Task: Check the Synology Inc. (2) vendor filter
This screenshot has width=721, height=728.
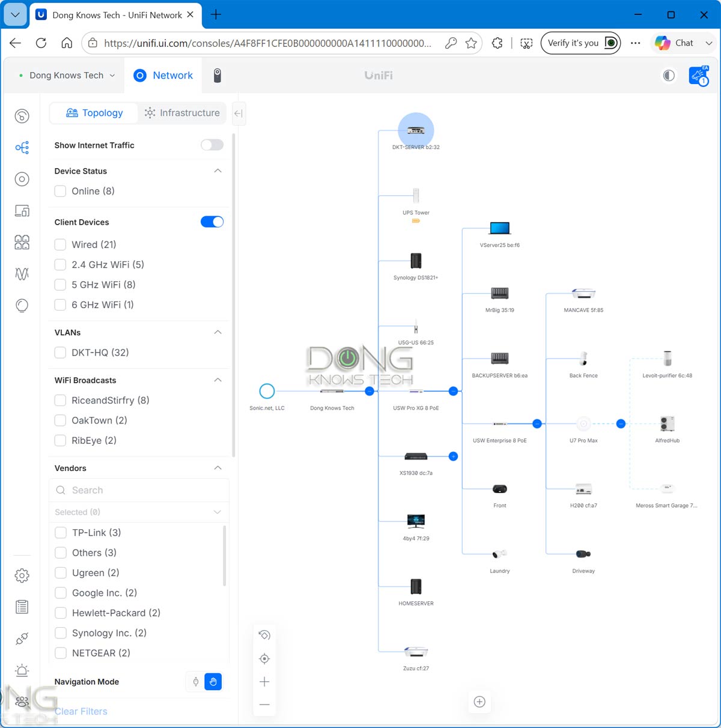Action: [x=61, y=633]
